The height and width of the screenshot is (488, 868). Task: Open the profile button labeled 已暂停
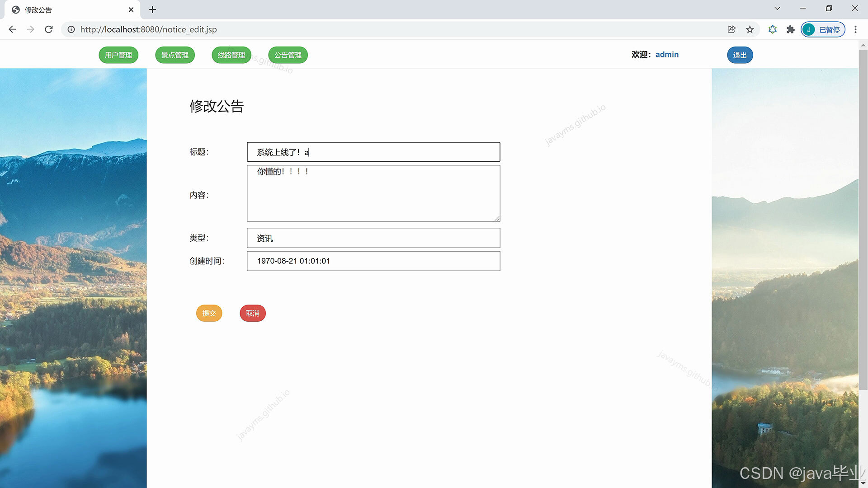(823, 29)
